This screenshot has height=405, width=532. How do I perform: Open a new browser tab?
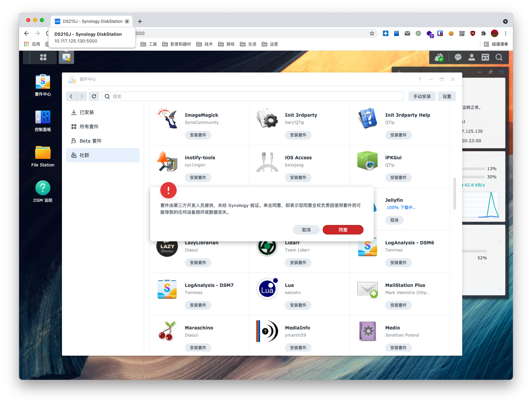tap(140, 21)
